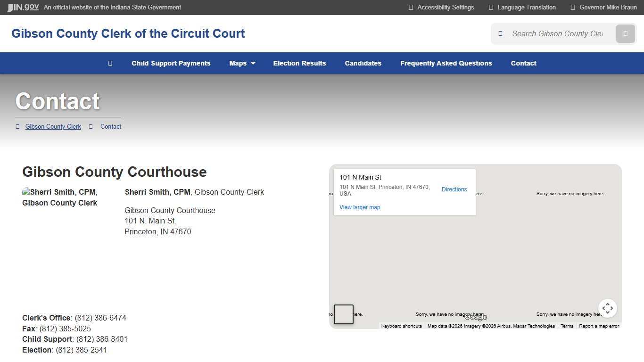The height and width of the screenshot is (362, 644).
Task: Click Report a map error
Action: point(599,326)
